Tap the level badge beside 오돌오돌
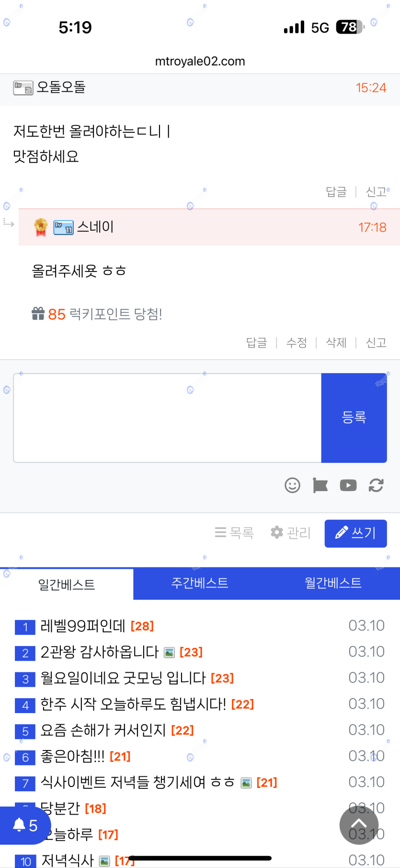Screen dimensions: 400x868 pos(23,88)
